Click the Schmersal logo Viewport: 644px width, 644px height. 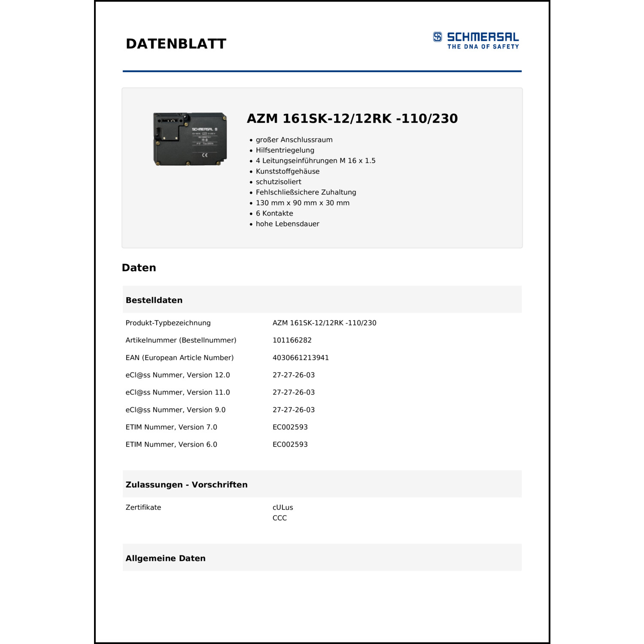pyautogui.click(x=476, y=40)
